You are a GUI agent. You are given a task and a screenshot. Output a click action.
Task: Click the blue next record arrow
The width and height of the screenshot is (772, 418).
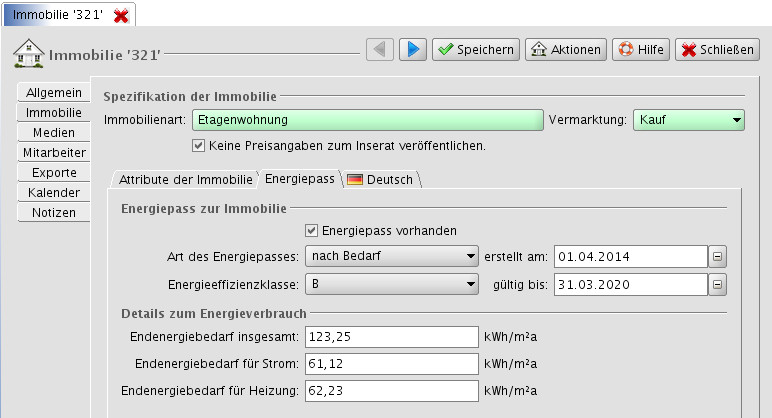(413, 49)
